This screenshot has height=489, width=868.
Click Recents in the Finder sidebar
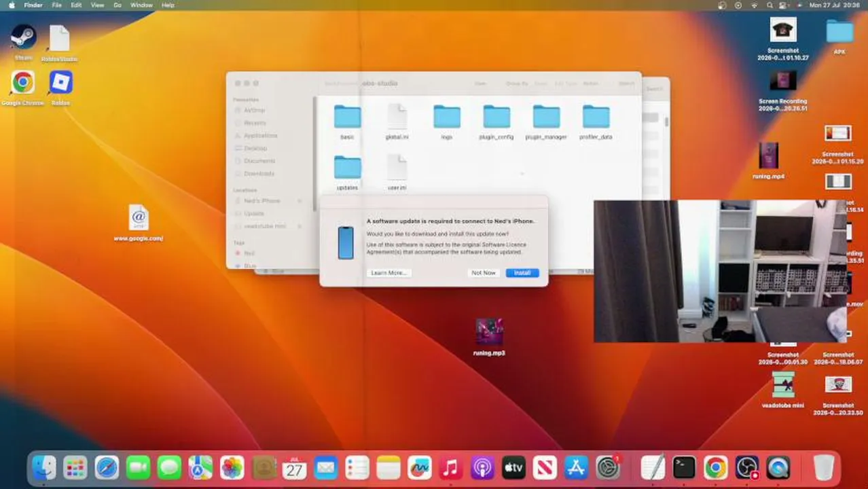tap(255, 123)
